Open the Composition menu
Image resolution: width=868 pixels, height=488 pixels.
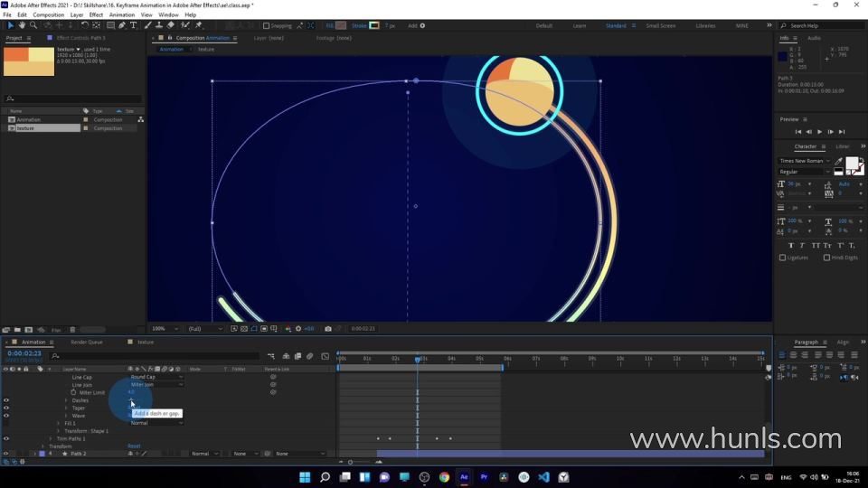coord(49,14)
